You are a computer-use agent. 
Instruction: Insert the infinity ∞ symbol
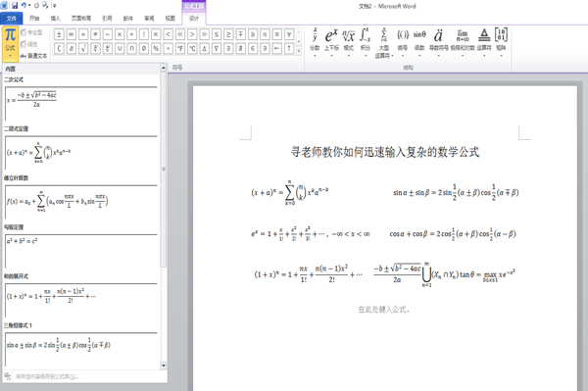[x=71, y=35]
